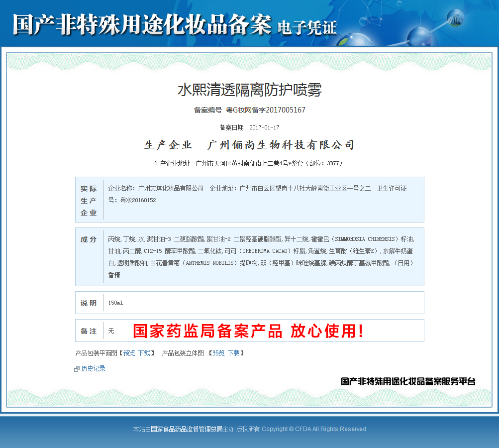Select filing number 粤G妆网备字2017005167
This screenshot has width=499, height=448.
(x=265, y=110)
